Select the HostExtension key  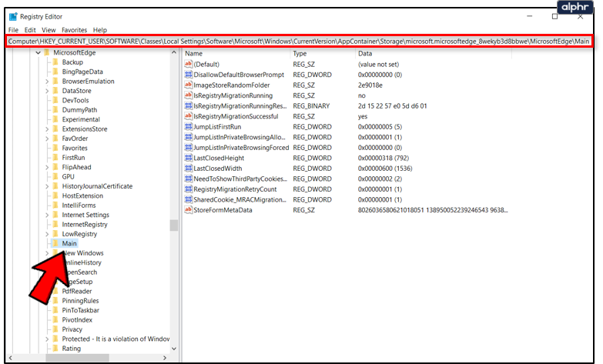coord(82,195)
